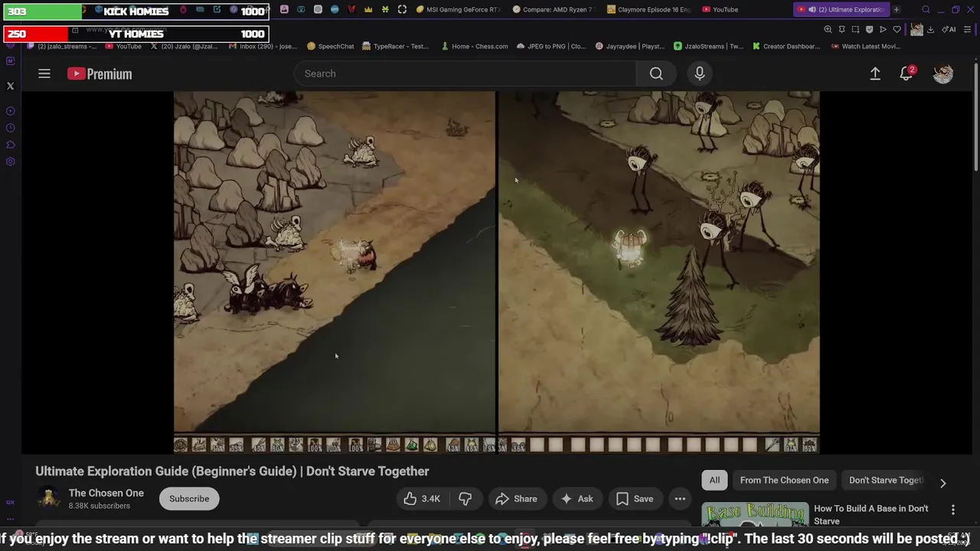The image size is (980, 551).
Task: Click the Ask button
Action: (x=577, y=499)
